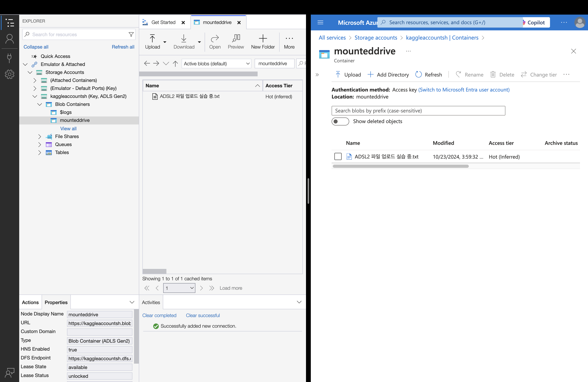Switch to the Properties tab
The width and height of the screenshot is (588, 382).
tap(56, 302)
